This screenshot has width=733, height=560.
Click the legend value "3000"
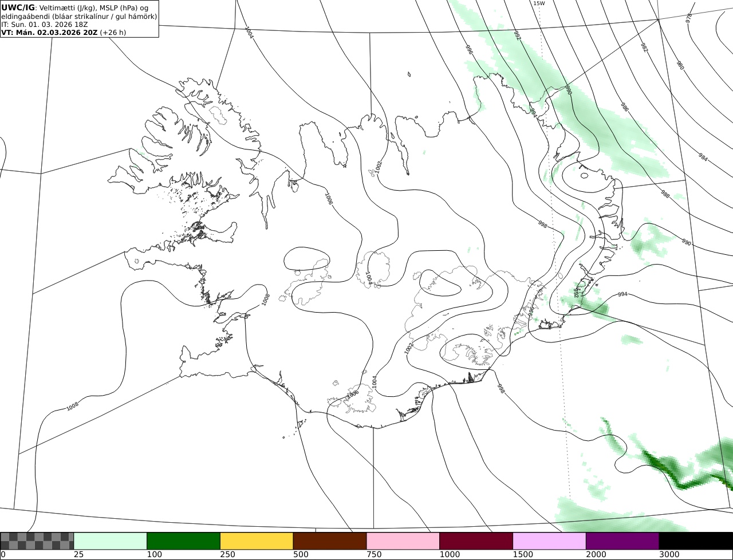pyautogui.click(x=669, y=554)
